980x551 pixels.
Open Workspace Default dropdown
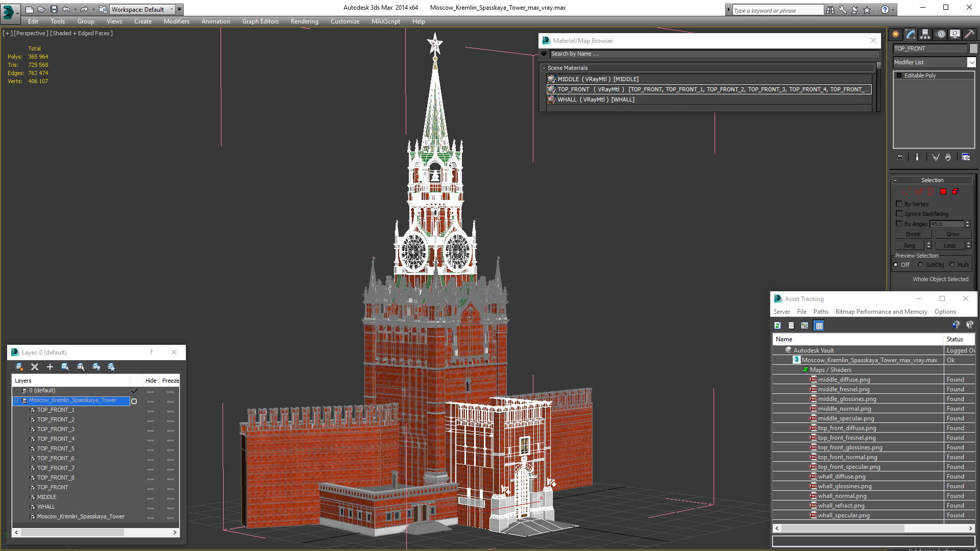click(143, 9)
